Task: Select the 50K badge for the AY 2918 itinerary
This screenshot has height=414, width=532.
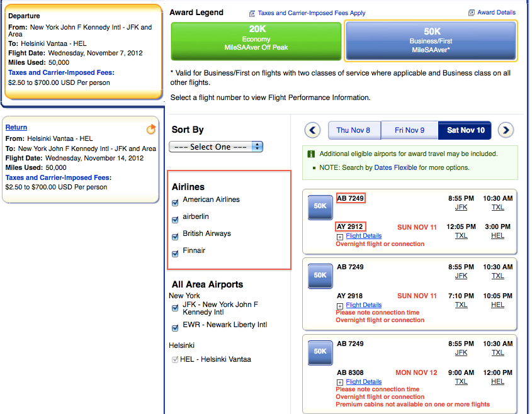Action: [x=320, y=276]
